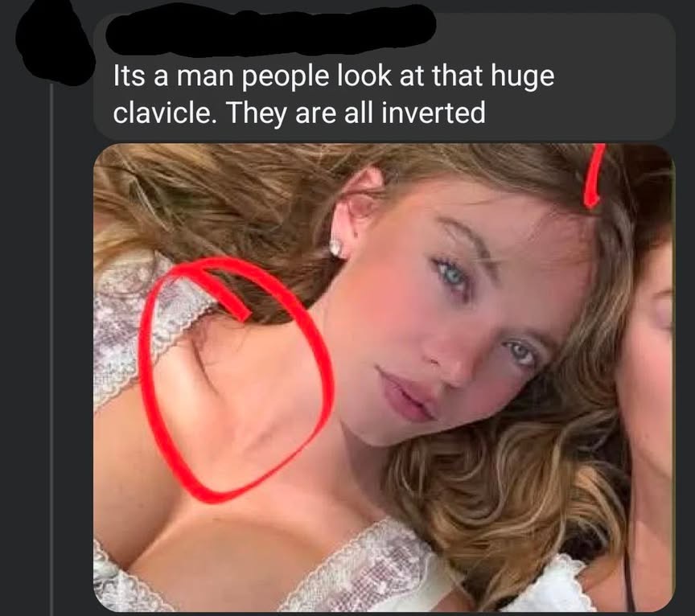This screenshot has width=695, height=616.
Task: Click the large red circle annotation in photo
Action: coord(235,380)
